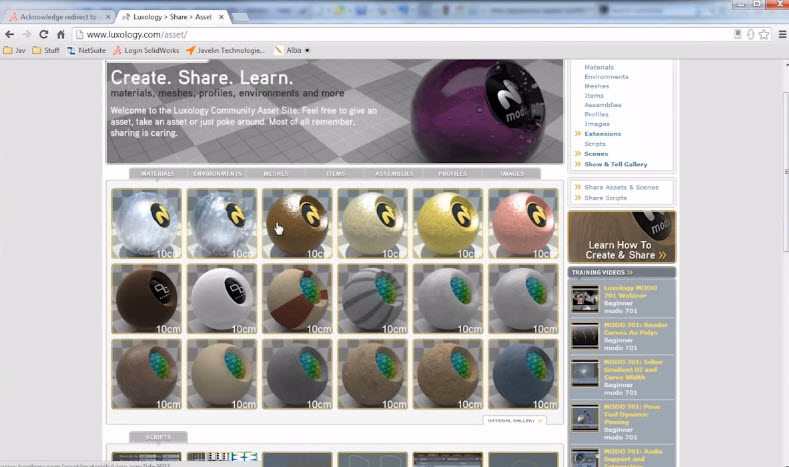Select the ASSEMBLIES tab
The height and width of the screenshot is (467, 789).
394,174
